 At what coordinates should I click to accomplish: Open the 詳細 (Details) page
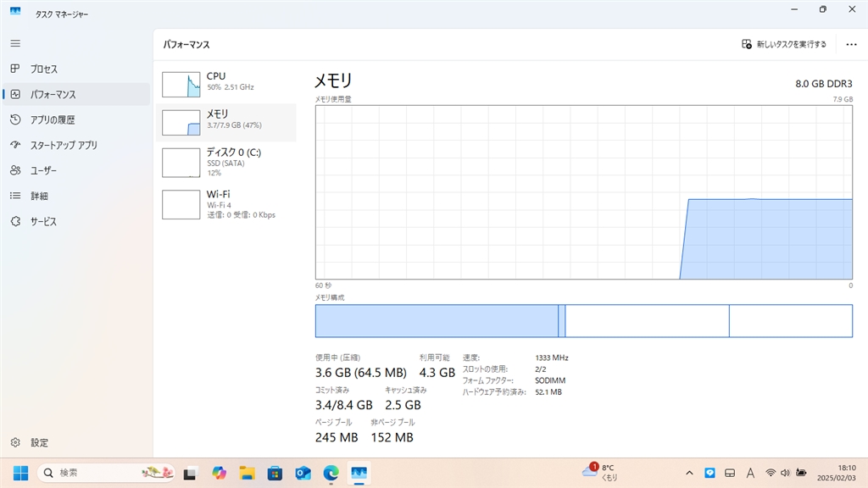[x=76, y=196]
